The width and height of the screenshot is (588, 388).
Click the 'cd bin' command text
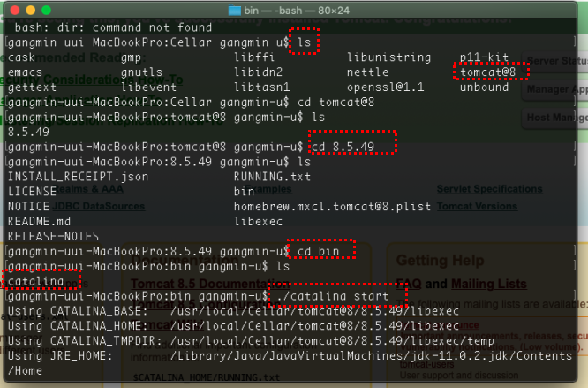tap(318, 251)
